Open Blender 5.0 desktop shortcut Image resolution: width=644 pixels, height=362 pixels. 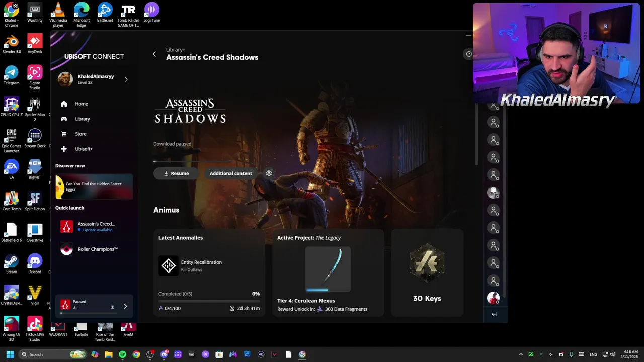12,44
